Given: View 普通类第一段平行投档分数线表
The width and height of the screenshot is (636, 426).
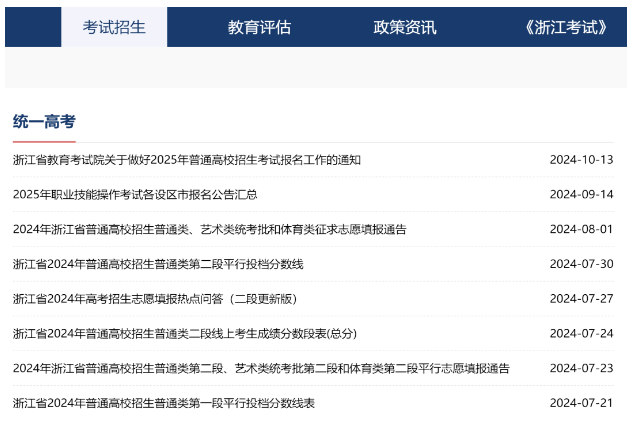Looking at the screenshot, I should coord(164,403).
